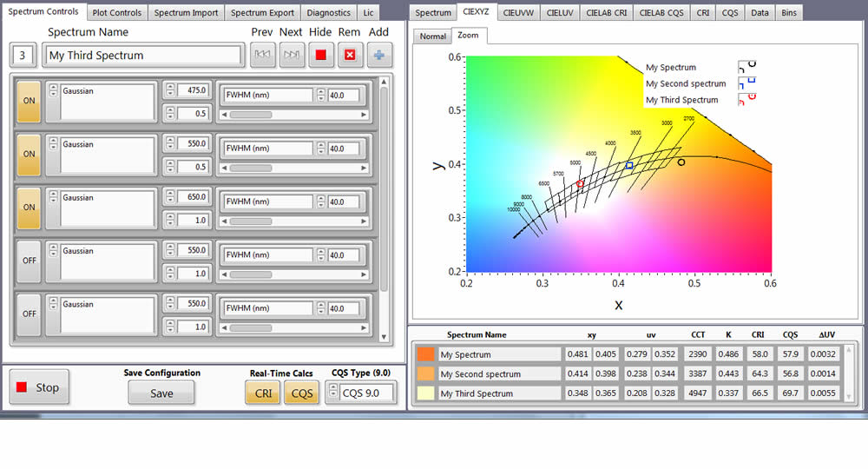Open the FWHM (nm) parameter selector in third row

coord(266,201)
